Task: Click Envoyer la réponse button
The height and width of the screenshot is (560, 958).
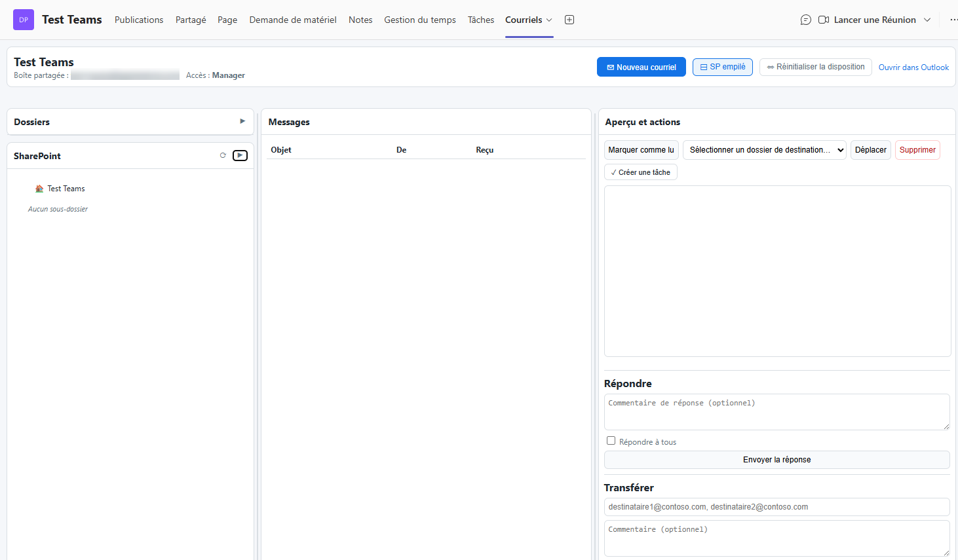Action: (777, 460)
